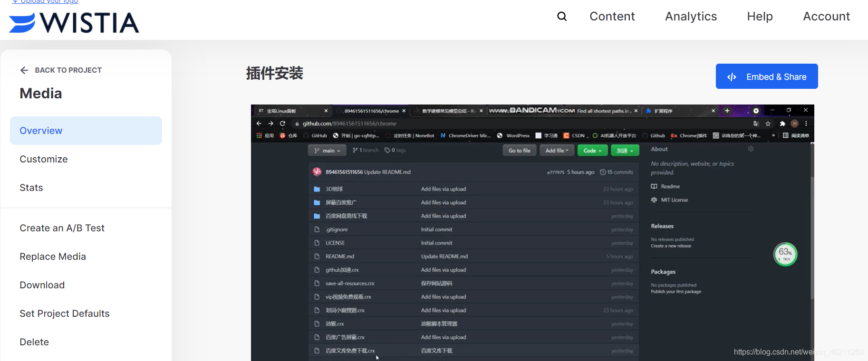Click extensions puzzle icon in video screenshot
This screenshot has width=868, height=361.
[x=782, y=123]
